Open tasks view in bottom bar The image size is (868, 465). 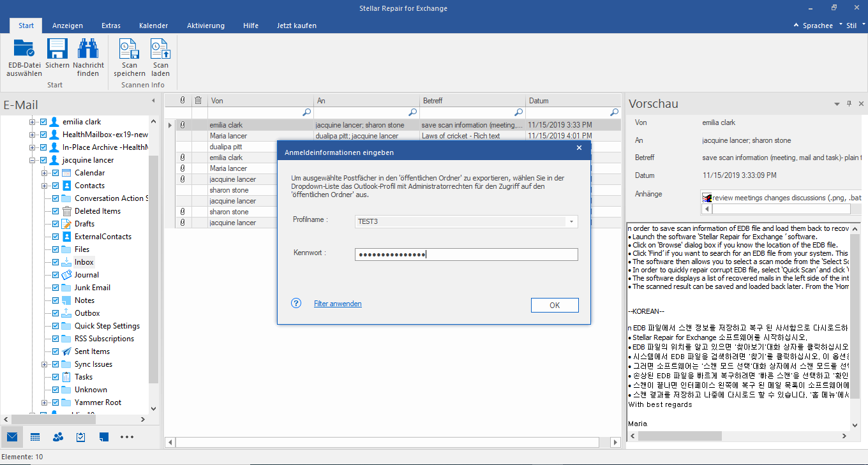point(81,437)
